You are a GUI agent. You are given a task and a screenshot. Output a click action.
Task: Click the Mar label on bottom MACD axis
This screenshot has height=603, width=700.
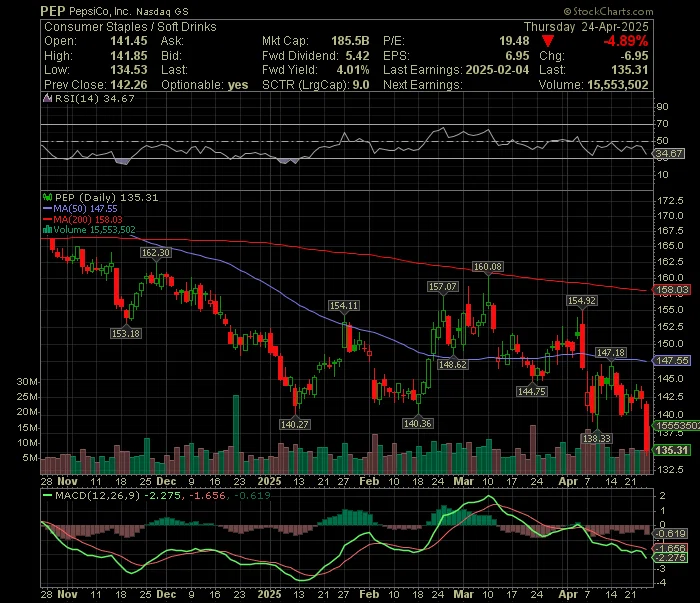pyautogui.click(x=463, y=595)
